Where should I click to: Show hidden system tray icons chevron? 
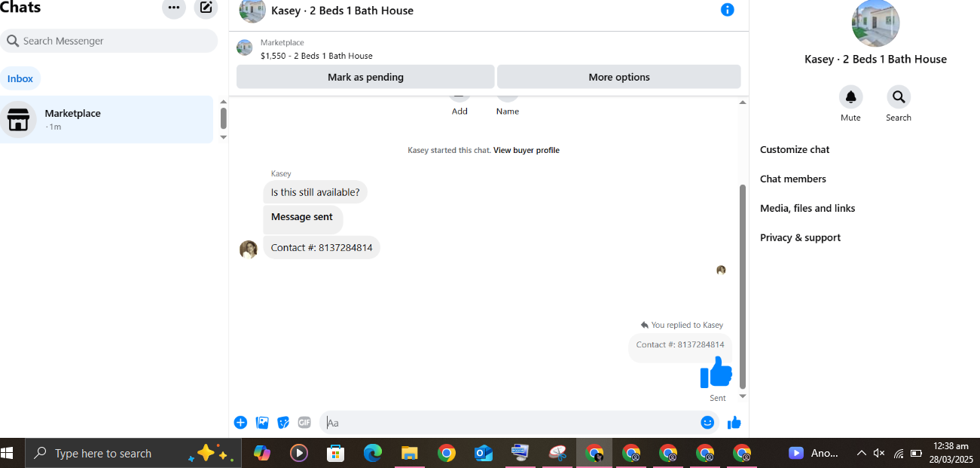point(861,453)
